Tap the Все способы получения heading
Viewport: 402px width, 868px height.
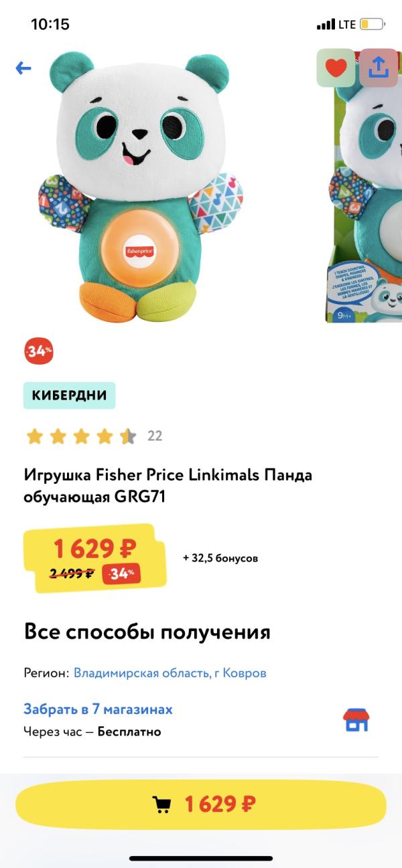[x=147, y=632]
